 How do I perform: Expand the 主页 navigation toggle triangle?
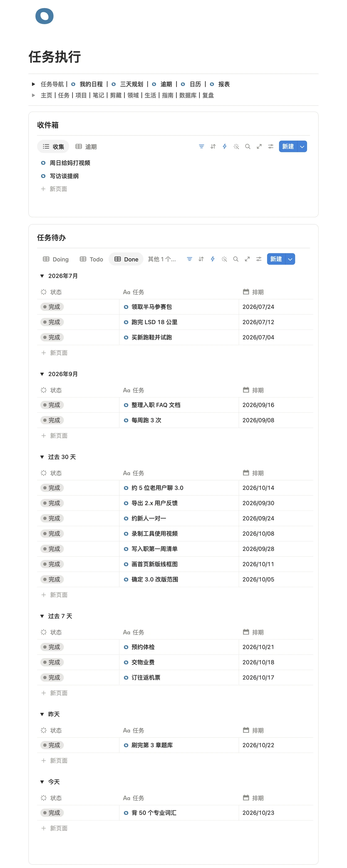(33, 95)
